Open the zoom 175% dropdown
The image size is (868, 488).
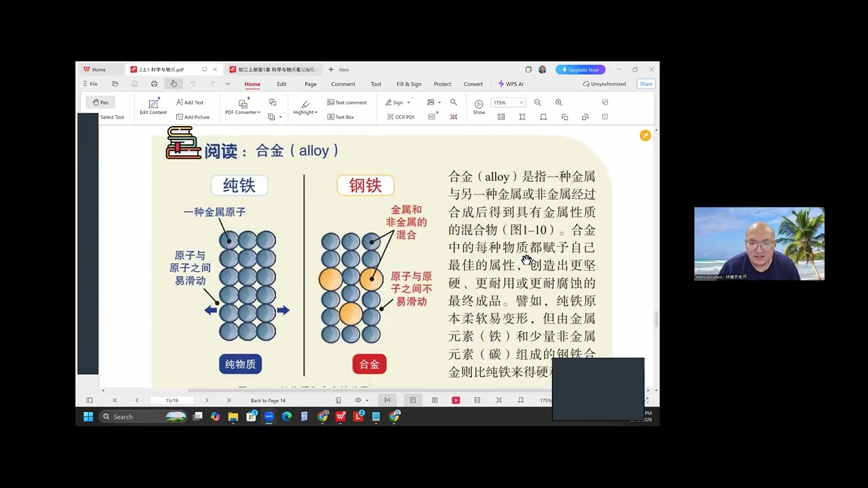point(509,102)
